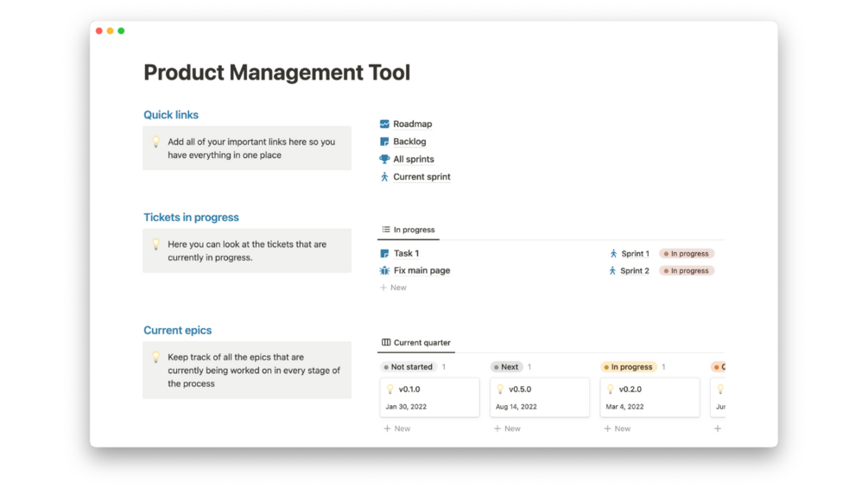868x488 pixels.
Task: Click the Task 1 ticket icon
Action: [384, 253]
